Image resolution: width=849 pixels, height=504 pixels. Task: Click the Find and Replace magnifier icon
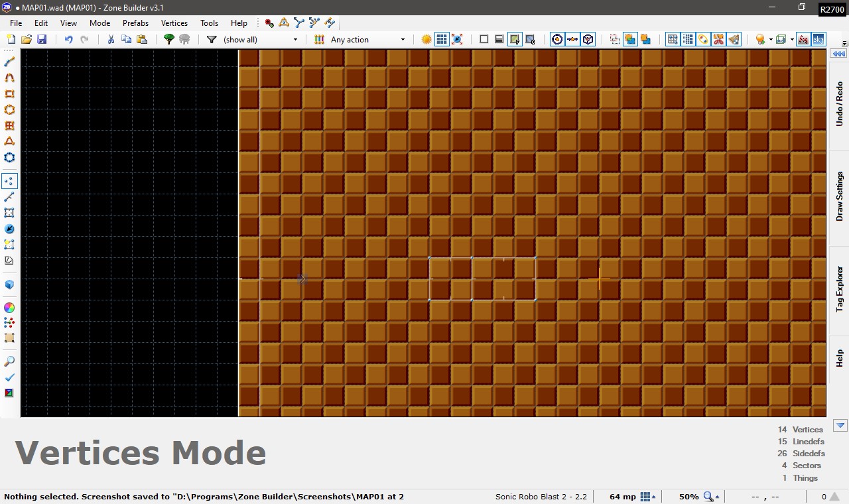click(9, 361)
